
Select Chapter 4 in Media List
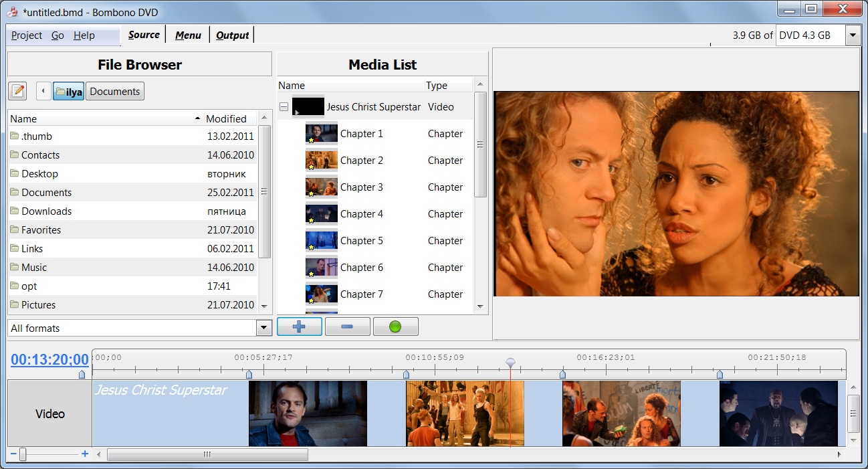tap(375, 213)
